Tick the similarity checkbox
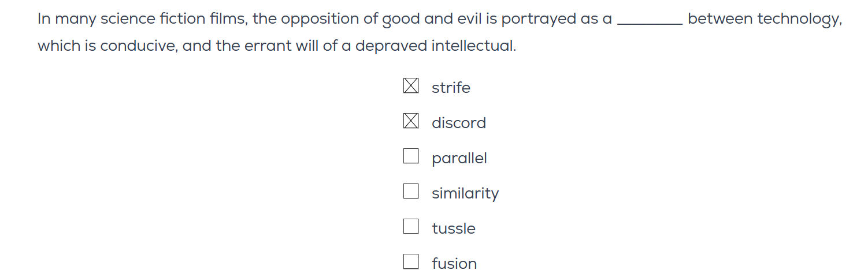The height and width of the screenshot is (270, 868). coord(410,192)
